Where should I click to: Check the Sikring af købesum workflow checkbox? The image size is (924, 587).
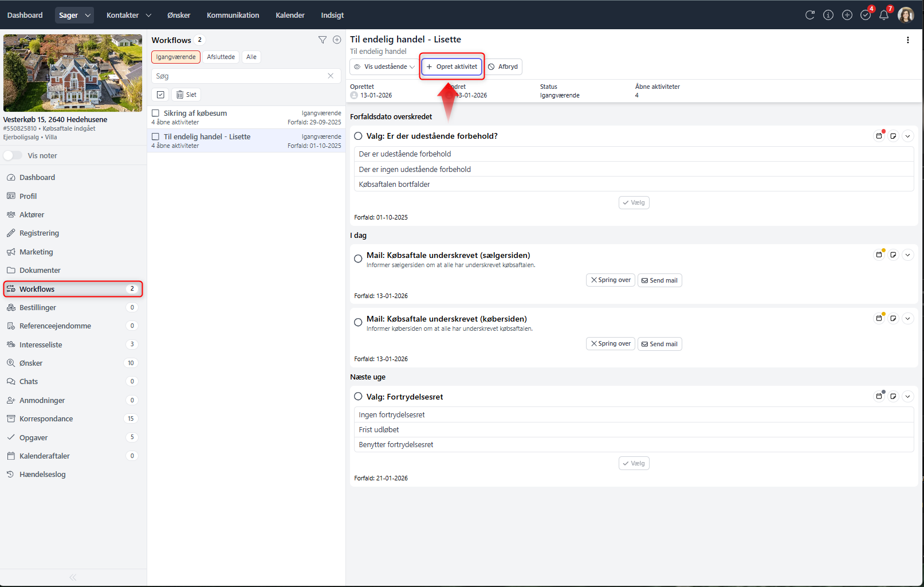(x=155, y=114)
